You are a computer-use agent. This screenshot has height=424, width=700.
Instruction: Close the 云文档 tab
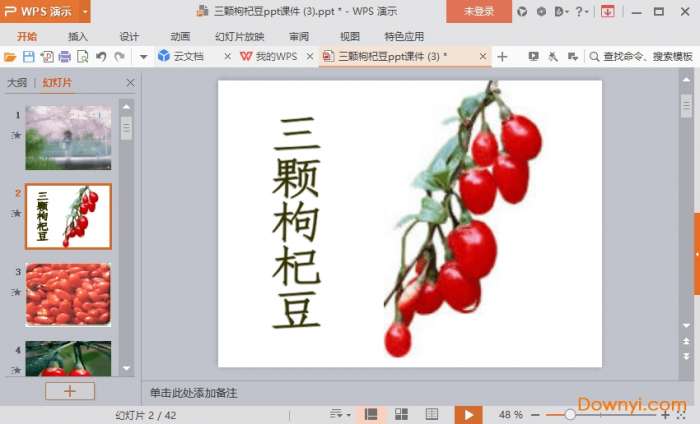tap(227, 56)
